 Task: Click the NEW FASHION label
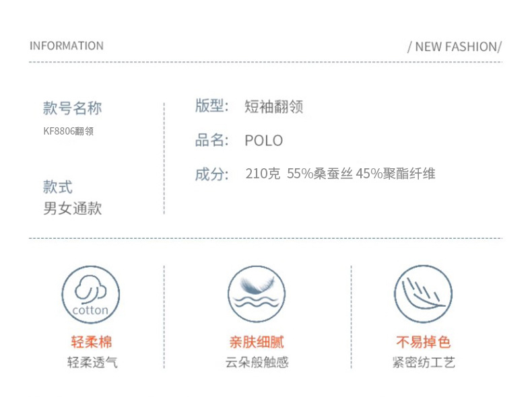[x=455, y=46]
